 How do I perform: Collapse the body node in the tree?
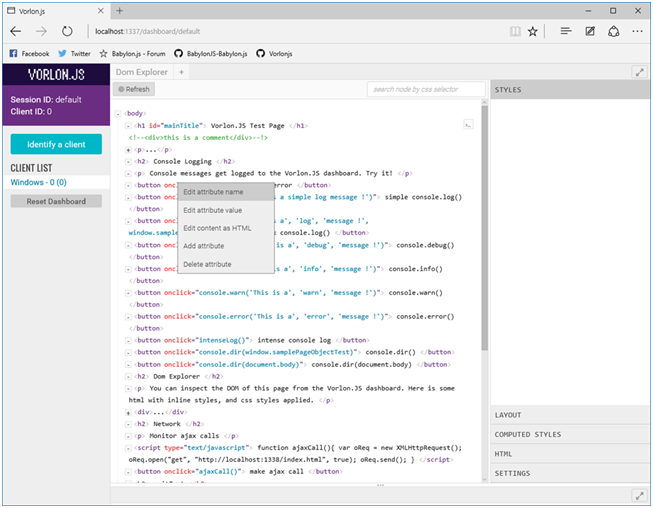[118, 114]
